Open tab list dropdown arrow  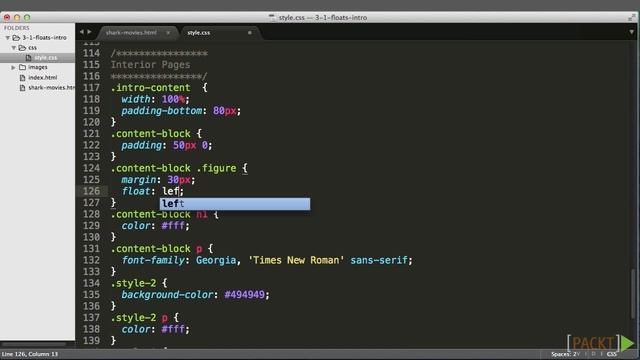(x=631, y=32)
